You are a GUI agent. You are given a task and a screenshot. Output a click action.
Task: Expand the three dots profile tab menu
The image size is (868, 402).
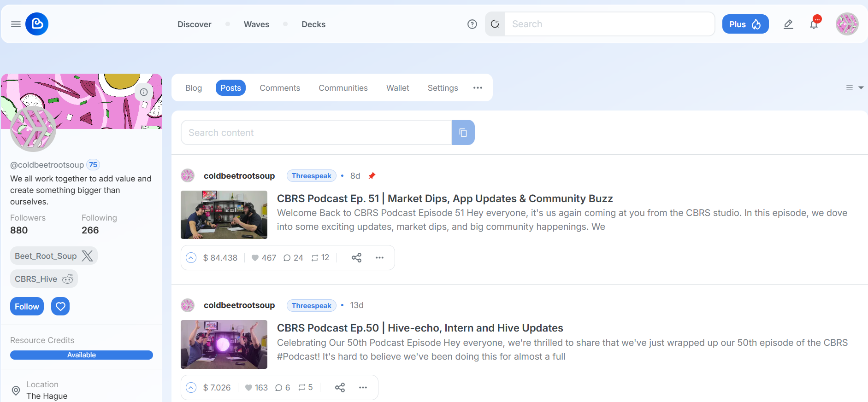[x=478, y=87]
